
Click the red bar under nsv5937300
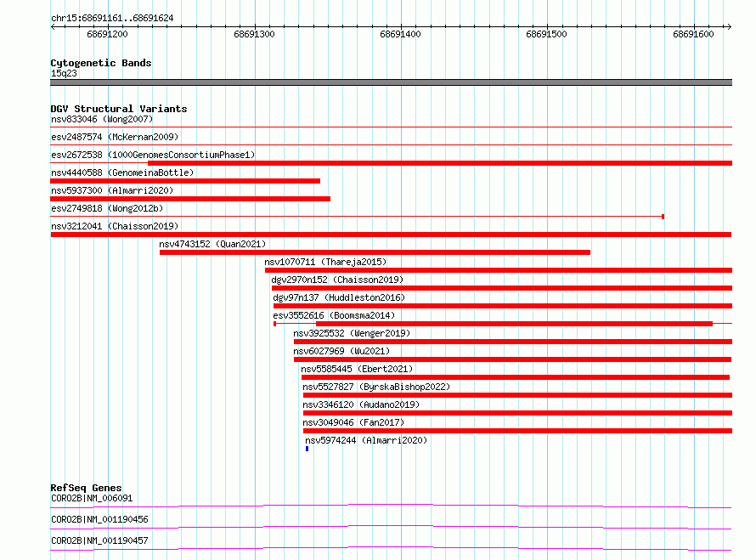pyautogui.click(x=190, y=199)
